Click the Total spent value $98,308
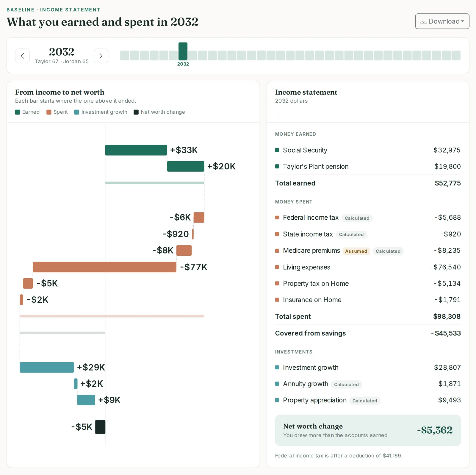Screen dimensions: 476x475 click(x=447, y=317)
